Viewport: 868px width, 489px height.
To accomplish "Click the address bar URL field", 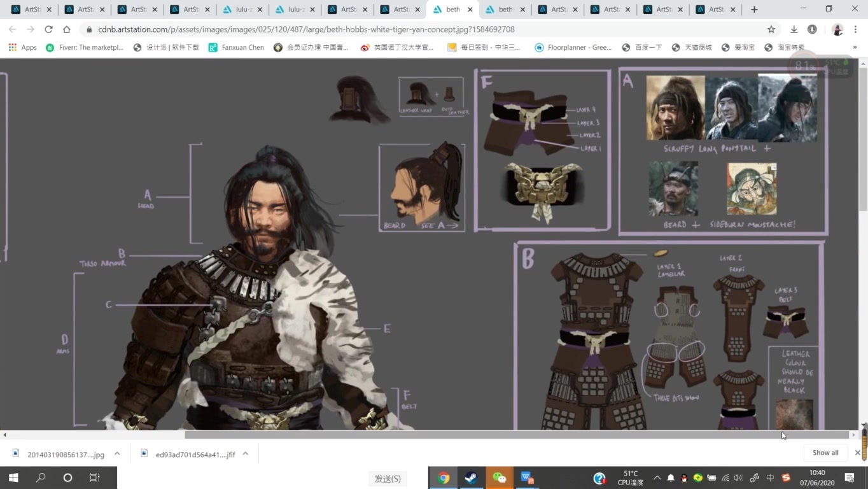I will pyautogui.click(x=426, y=29).
